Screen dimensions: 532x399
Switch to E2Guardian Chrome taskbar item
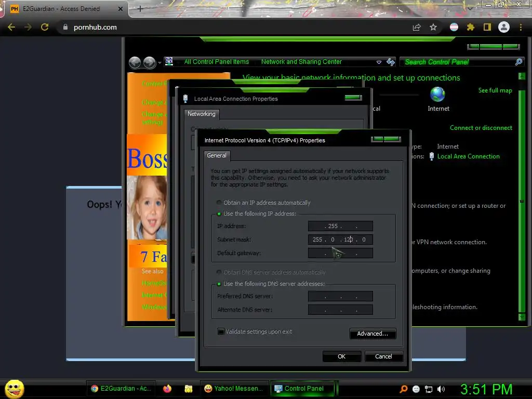point(121,389)
